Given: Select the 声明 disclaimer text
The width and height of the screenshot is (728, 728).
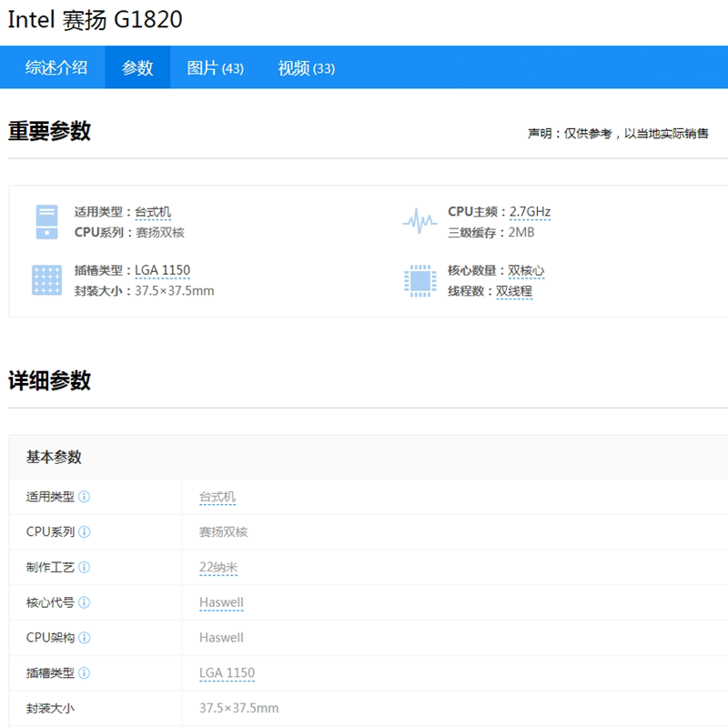Looking at the screenshot, I should coord(618,134).
